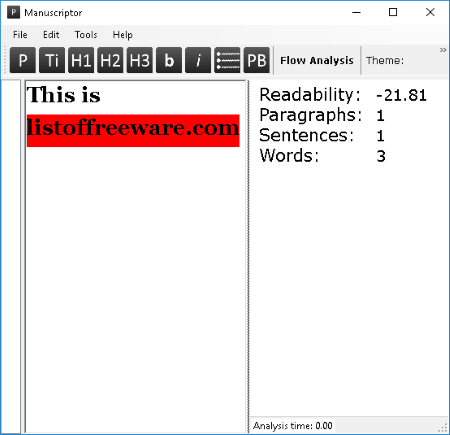Screen dimensions: 450x435
Task: Click the Analysis time status text
Action: click(292, 426)
